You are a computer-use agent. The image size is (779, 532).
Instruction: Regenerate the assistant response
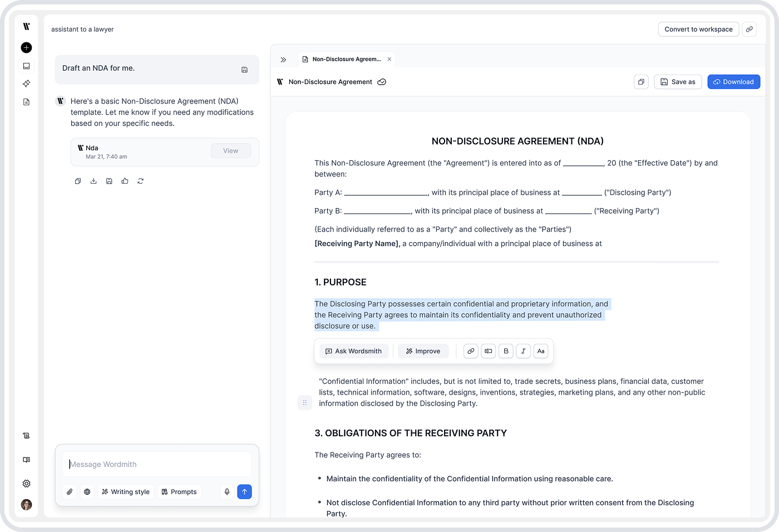[140, 181]
